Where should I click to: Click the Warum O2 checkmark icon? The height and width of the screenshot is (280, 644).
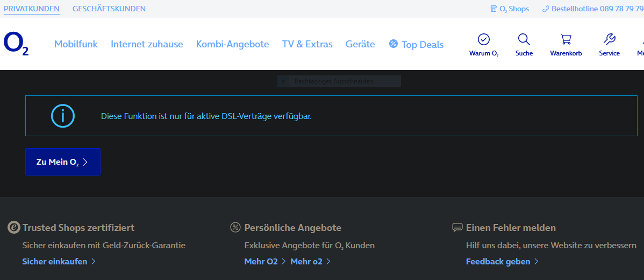pos(484,39)
